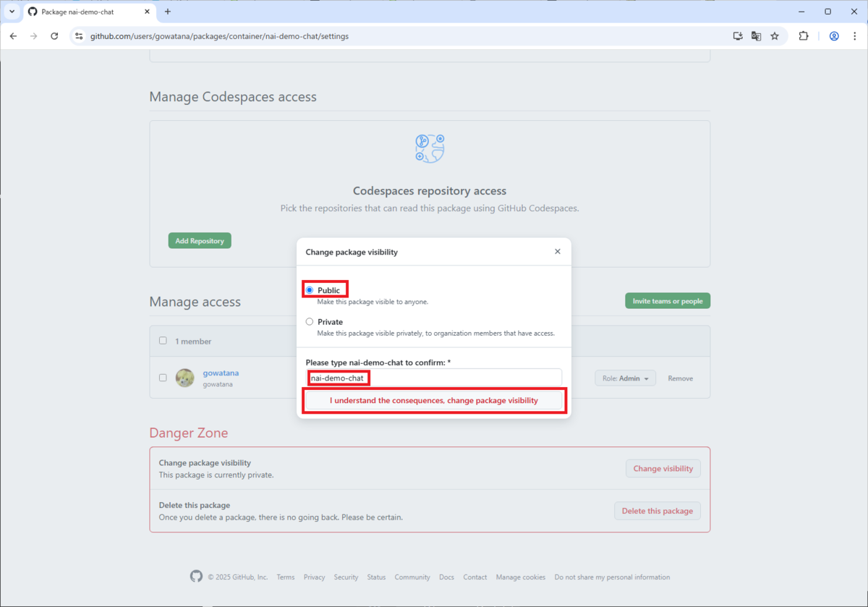This screenshot has width=868, height=607.
Task: Click the address bar URL
Action: pyautogui.click(x=219, y=36)
